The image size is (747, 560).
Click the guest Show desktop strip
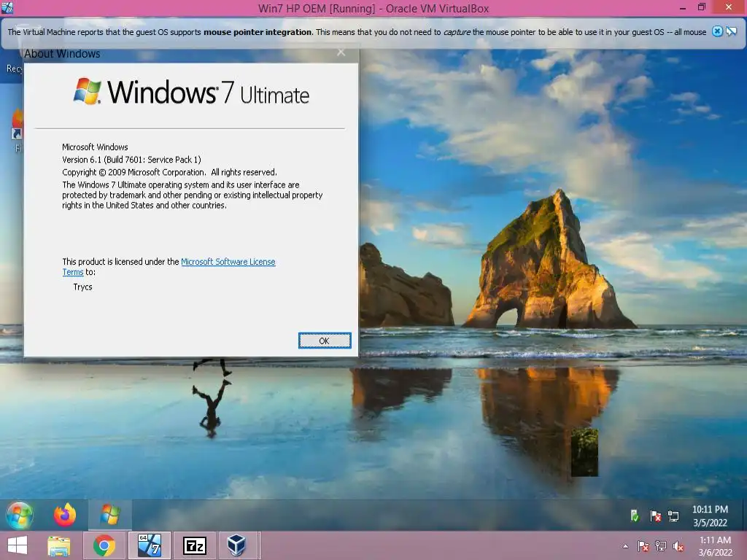pyautogui.click(x=743, y=516)
